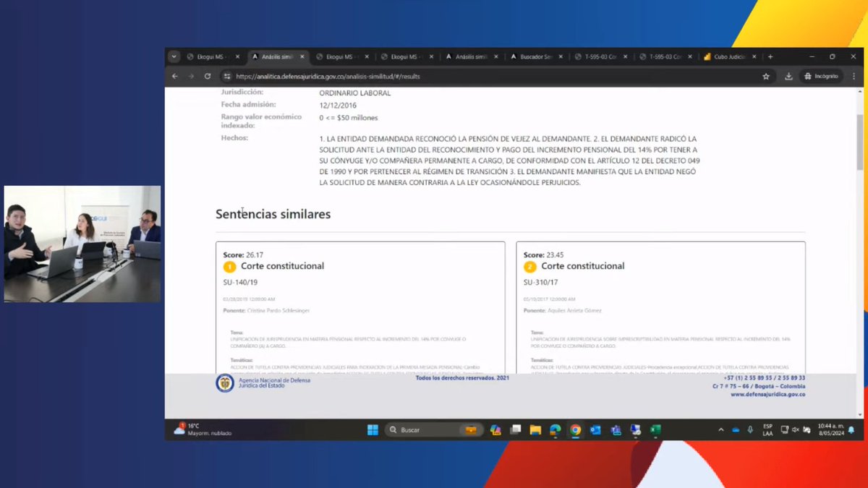
Task: Show hidden system tray icons
Action: click(721, 429)
